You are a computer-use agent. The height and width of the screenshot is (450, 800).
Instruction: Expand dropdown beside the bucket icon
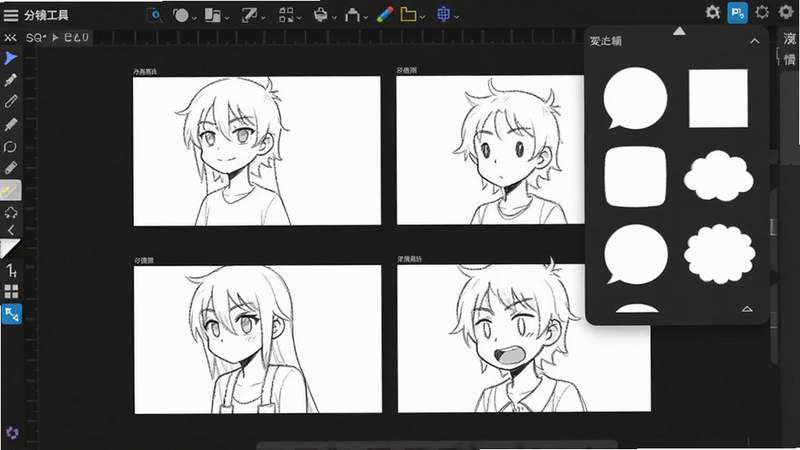click(366, 18)
